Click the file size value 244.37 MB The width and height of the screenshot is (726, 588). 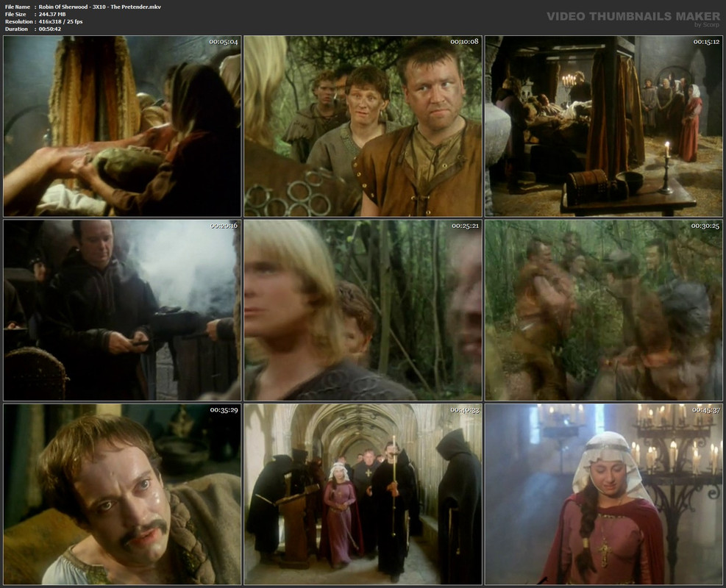52,15
